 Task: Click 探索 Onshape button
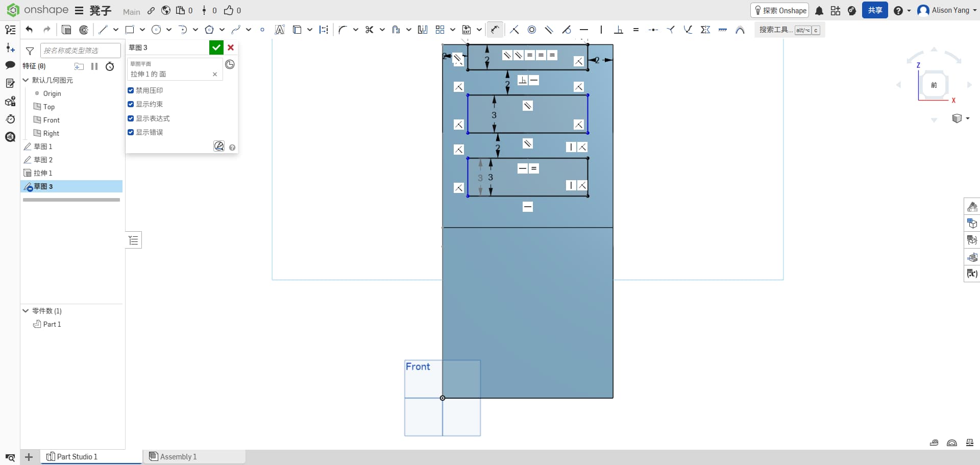click(x=780, y=10)
